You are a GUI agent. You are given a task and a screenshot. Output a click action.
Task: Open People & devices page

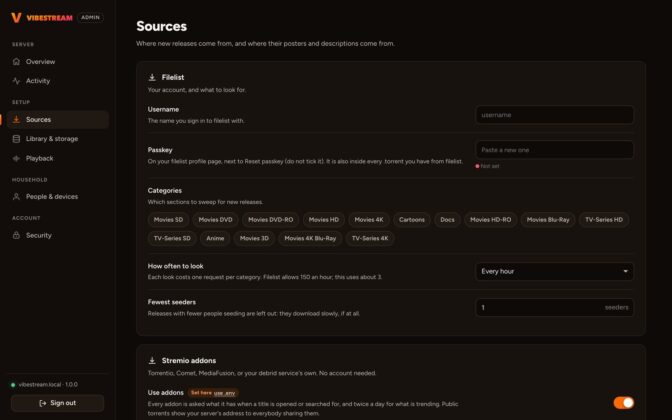[x=58, y=197]
